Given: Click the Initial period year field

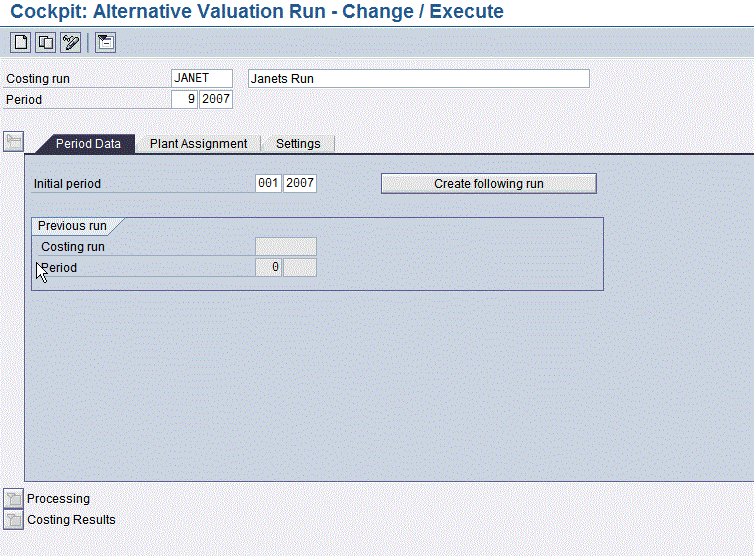Looking at the screenshot, I should [x=300, y=184].
